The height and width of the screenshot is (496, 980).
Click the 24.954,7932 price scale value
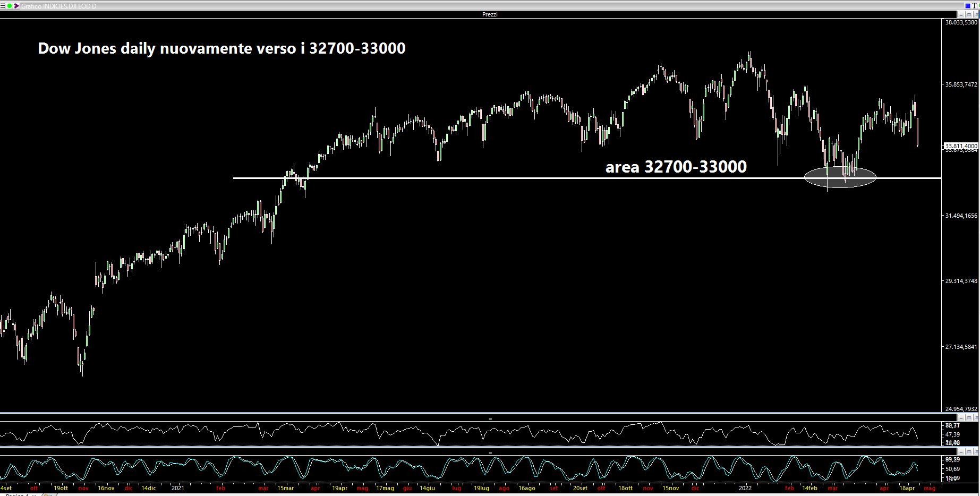click(961, 409)
